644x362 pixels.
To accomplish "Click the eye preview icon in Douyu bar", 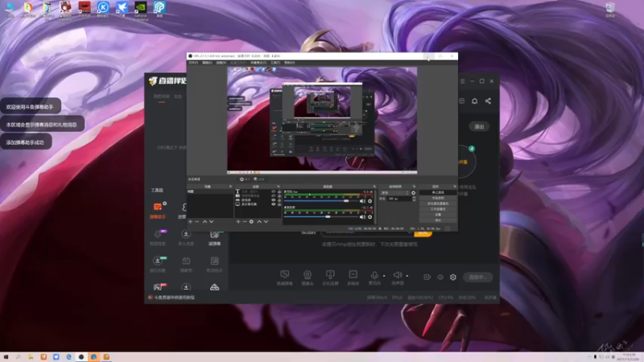I will click(440, 277).
